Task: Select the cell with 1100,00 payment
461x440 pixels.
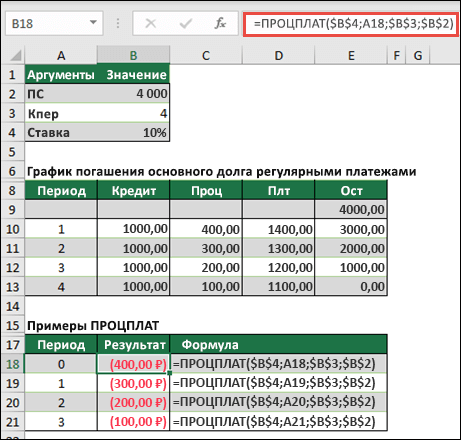Action: (279, 286)
